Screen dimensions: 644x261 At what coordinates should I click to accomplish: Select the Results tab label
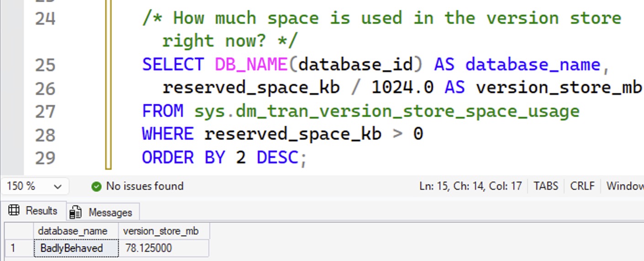(x=41, y=211)
